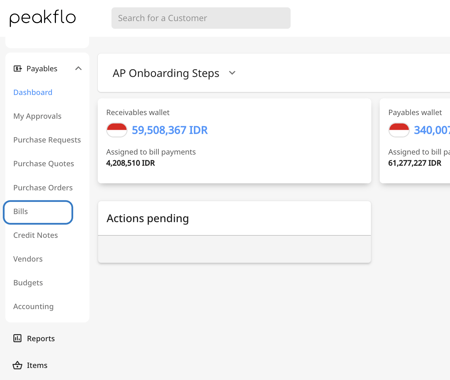The image size is (450, 380).
Task: Click the 4,208,510 IDR assigned amount
Action: click(130, 163)
